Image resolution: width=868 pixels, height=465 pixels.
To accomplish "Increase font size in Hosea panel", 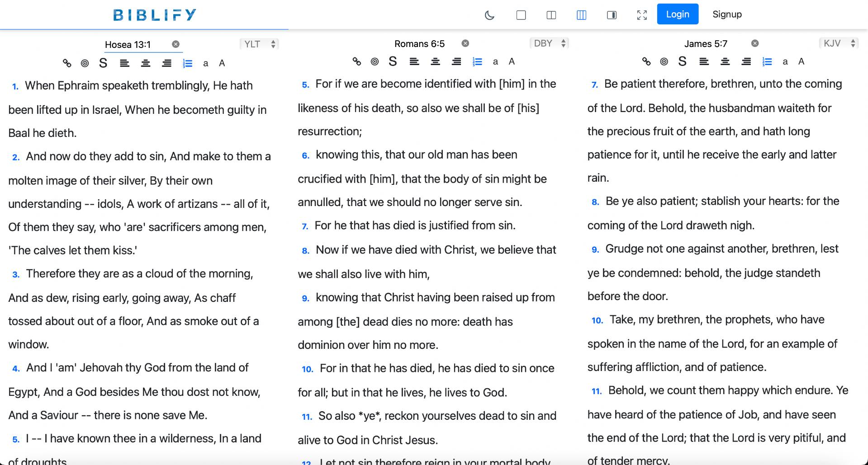I will click(x=222, y=63).
